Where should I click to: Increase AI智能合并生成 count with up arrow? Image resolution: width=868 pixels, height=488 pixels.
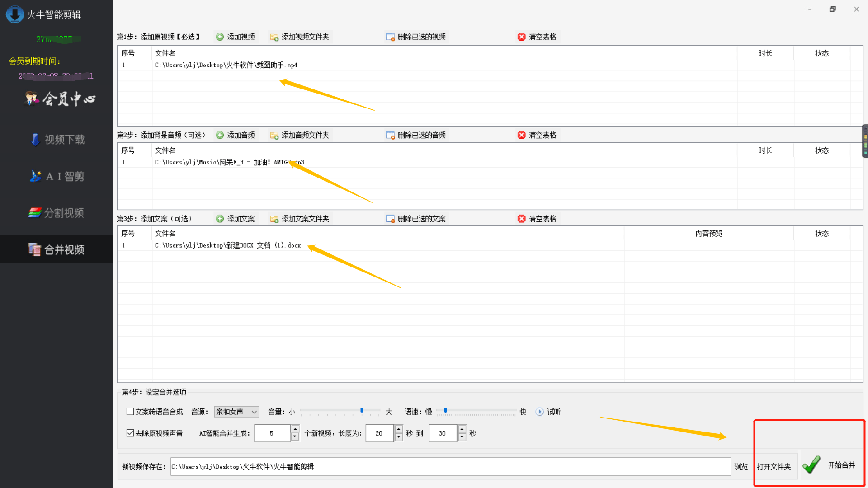tap(295, 429)
